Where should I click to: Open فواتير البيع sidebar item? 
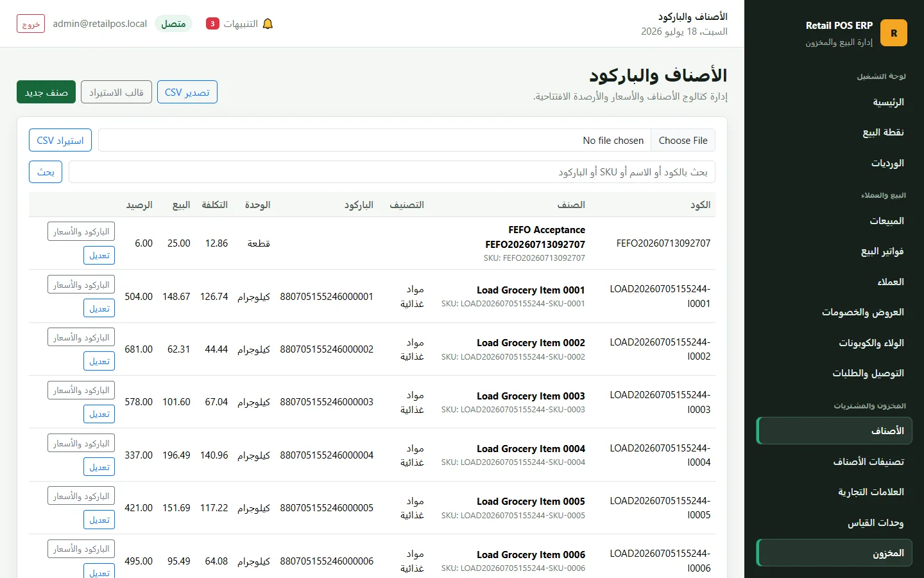(x=834, y=251)
